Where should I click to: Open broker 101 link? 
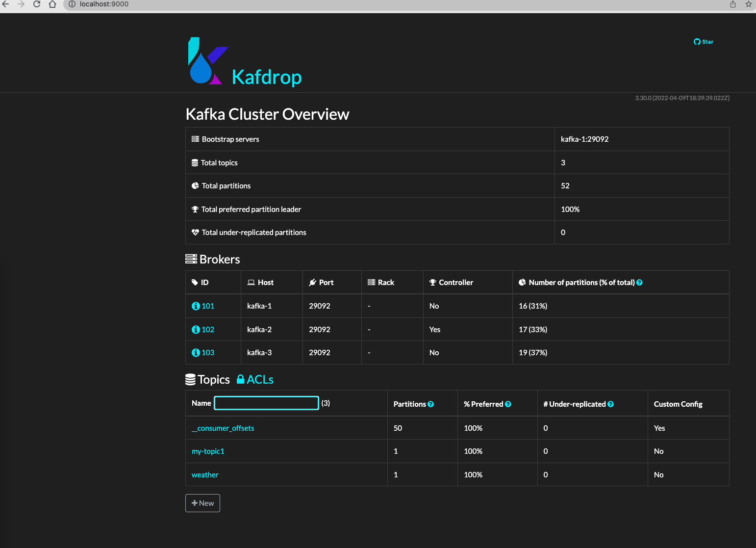[208, 306]
